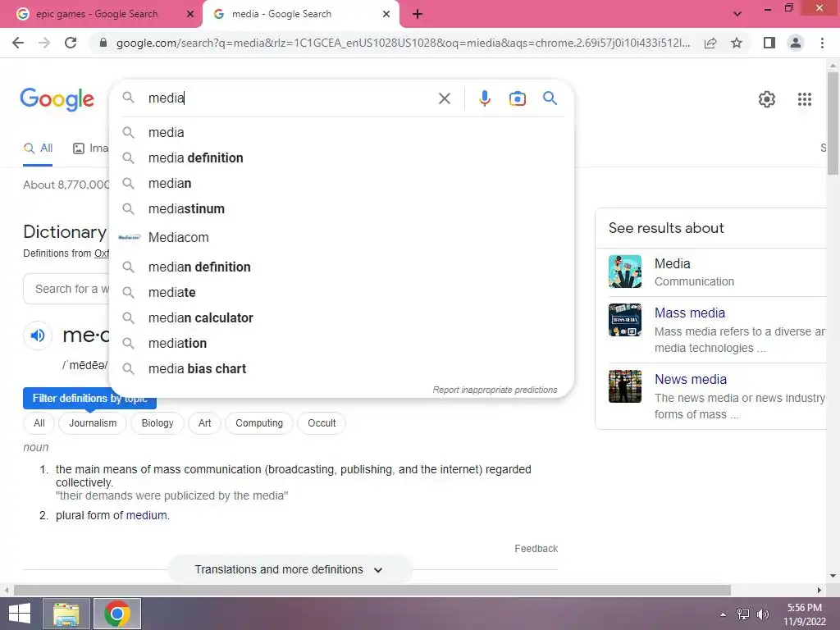Open the 'medium' definition link
Image resolution: width=840 pixels, height=630 pixels.
(146, 515)
